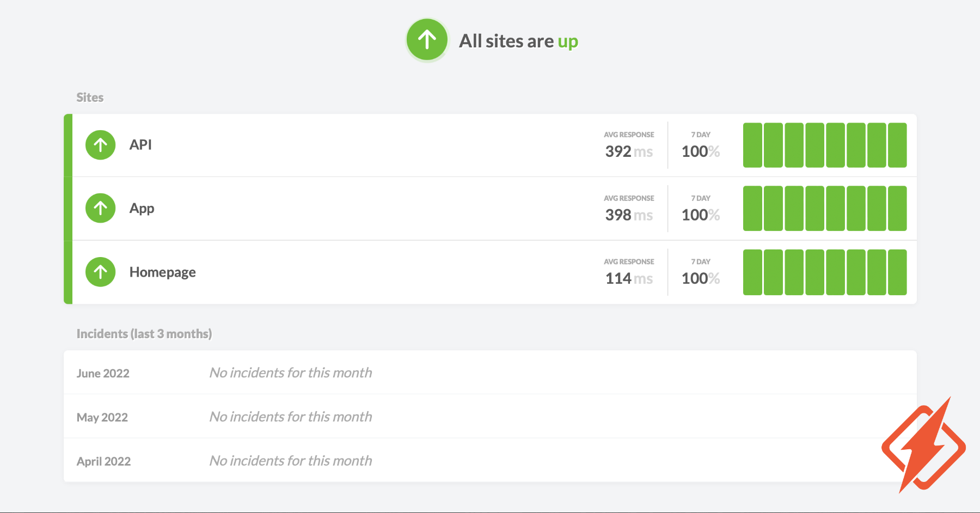Click first green uptime bar in App row
This screenshot has width=980, height=513.
(752, 209)
